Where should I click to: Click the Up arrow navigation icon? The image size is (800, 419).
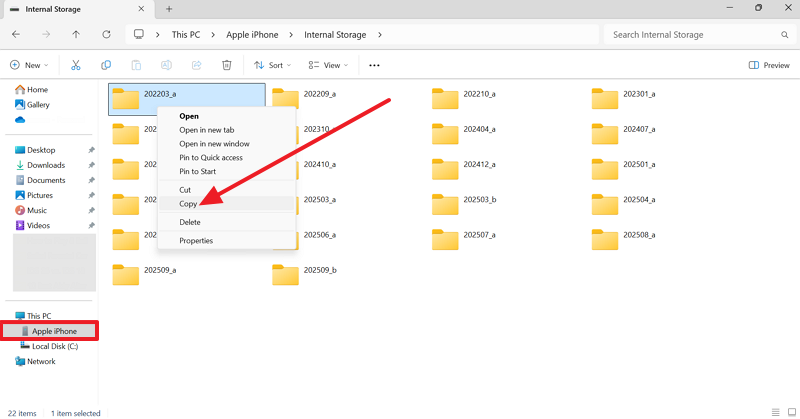(x=76, y=34)
